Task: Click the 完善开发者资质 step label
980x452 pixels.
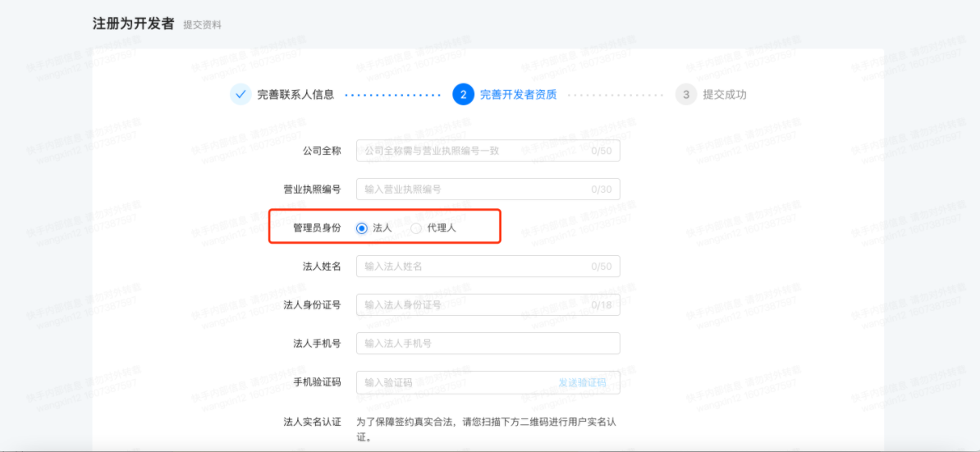Action: [518, 95]
